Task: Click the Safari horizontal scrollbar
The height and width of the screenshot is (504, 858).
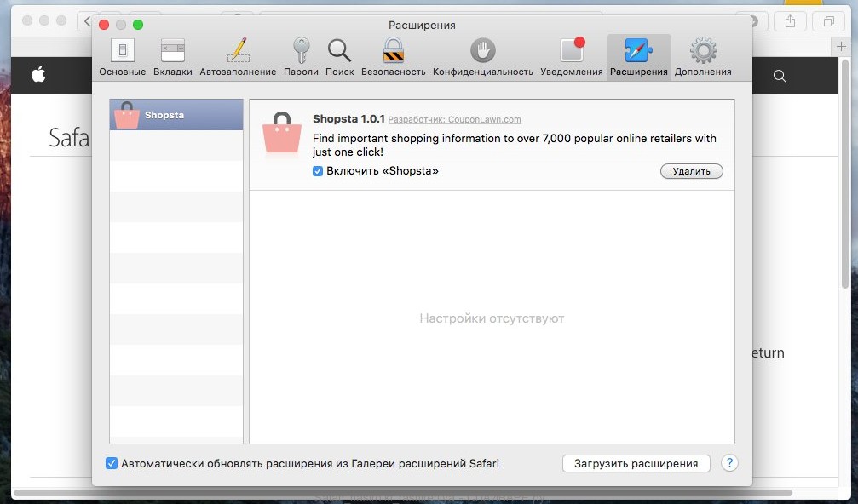Action: (x=403, y=493)
